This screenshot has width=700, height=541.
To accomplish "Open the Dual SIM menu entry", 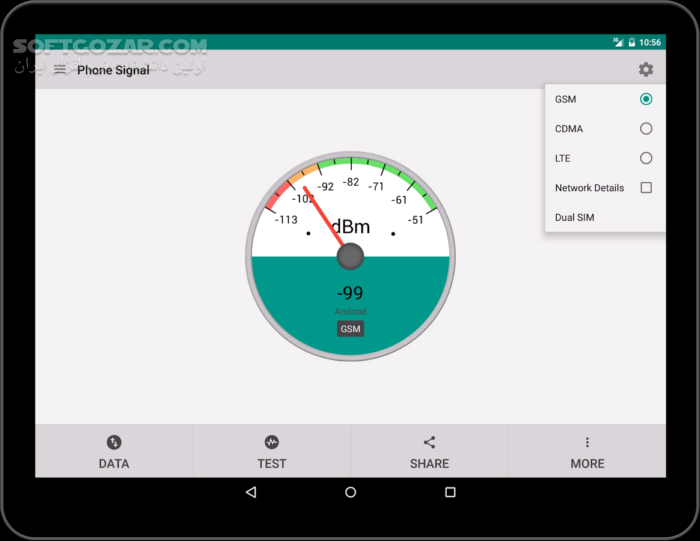I will [605, 217].
